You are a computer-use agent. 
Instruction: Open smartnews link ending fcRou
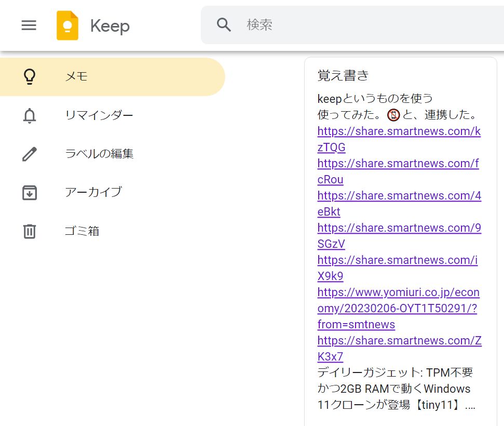tap(398, 171)
